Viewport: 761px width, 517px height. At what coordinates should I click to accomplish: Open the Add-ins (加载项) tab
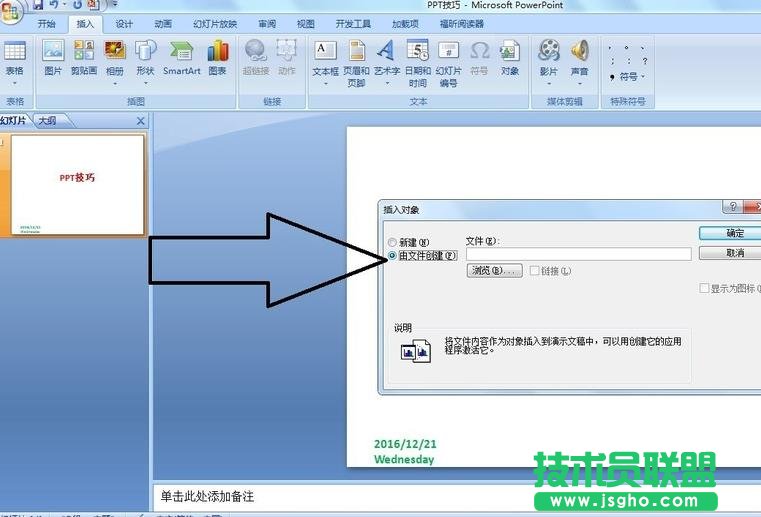(x=405, y=24)
